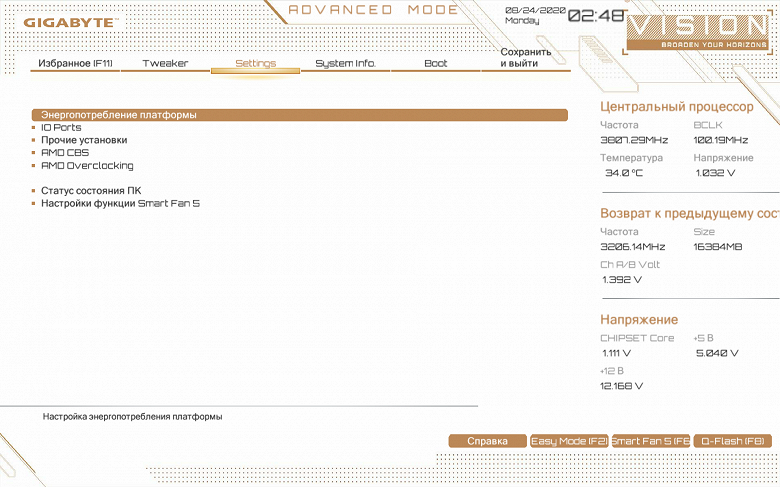Click the 08/24/2020 date text

(x=535, y=10)
